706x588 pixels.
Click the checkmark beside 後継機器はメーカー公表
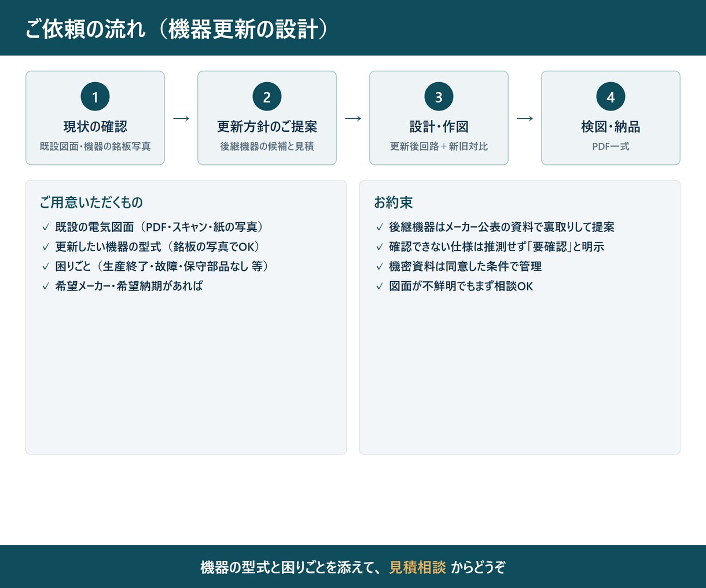tap(380, 227)
